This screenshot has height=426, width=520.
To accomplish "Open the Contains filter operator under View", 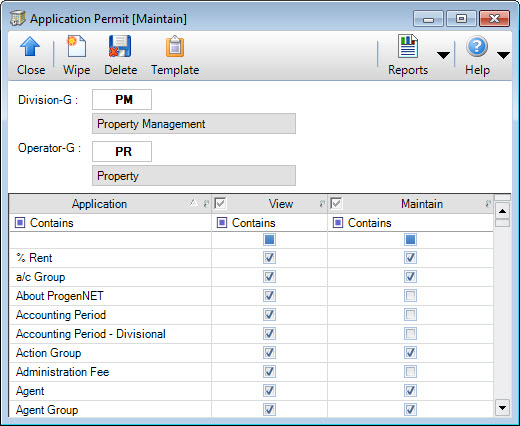I will (x=222, y=223).
